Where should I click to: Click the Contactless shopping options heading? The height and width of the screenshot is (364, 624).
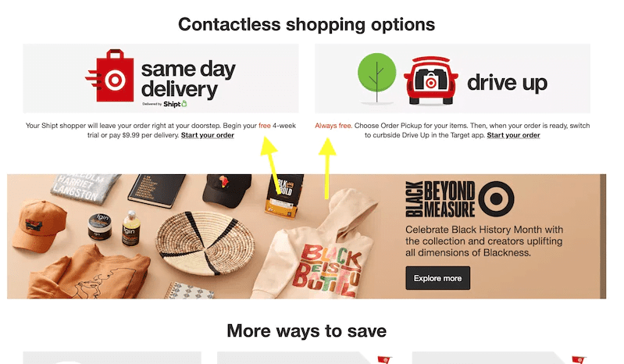pos(306,25)
